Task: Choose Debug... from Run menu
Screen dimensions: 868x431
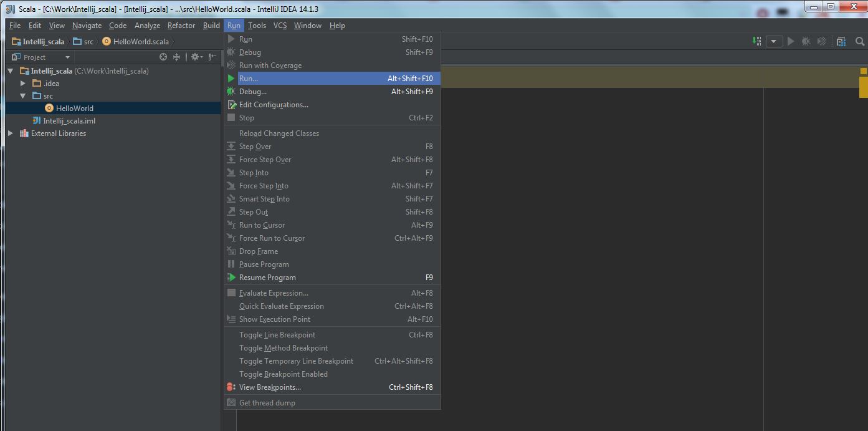Action: coord(332,92)
